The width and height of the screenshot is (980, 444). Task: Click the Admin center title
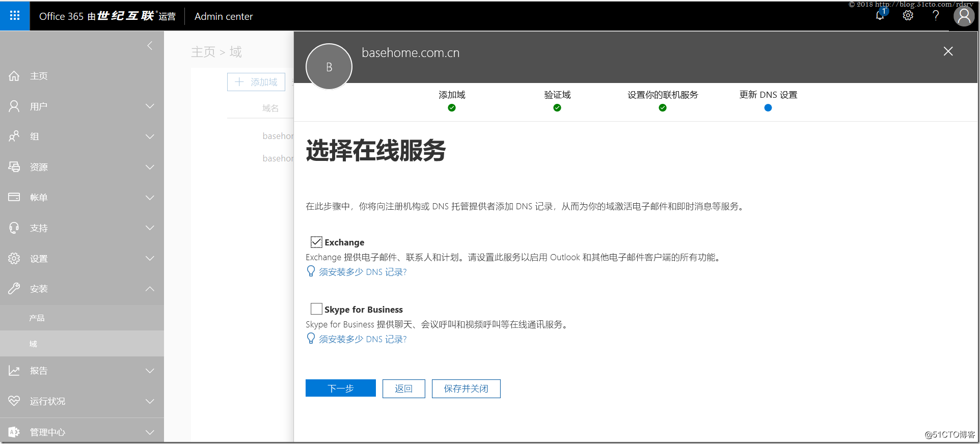pos(224,16)
